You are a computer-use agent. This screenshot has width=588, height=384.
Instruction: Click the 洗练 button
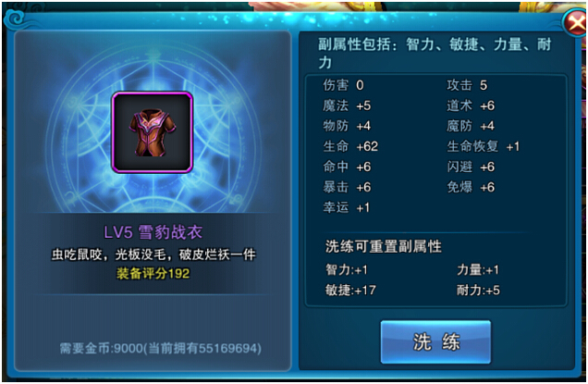(435, 341)
